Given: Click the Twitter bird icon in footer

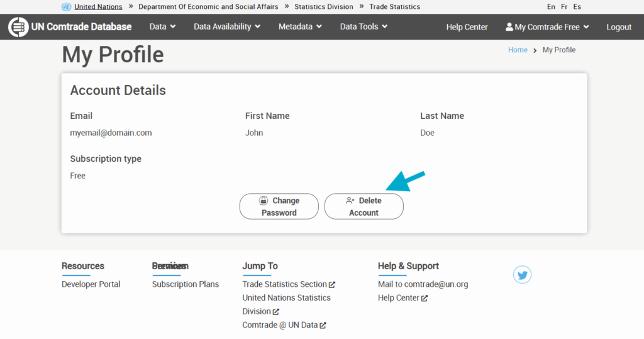Looking at the screenshot, I should coord(522,275).
